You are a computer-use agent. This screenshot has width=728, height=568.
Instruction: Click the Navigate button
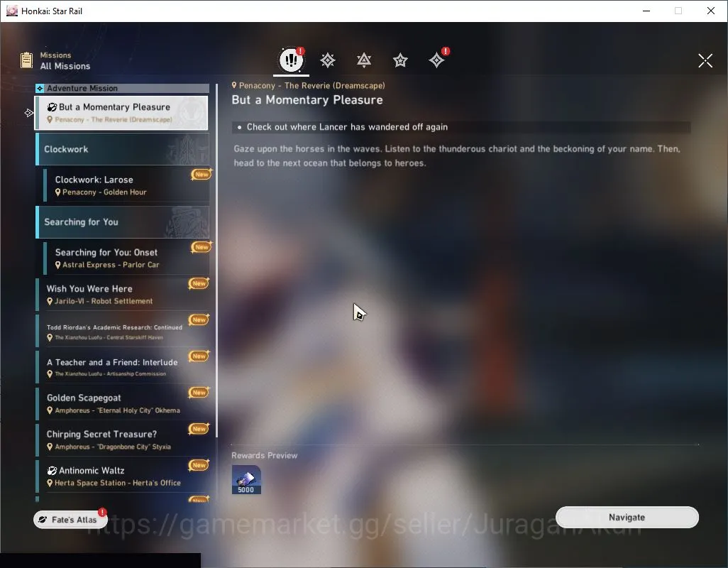627,518
